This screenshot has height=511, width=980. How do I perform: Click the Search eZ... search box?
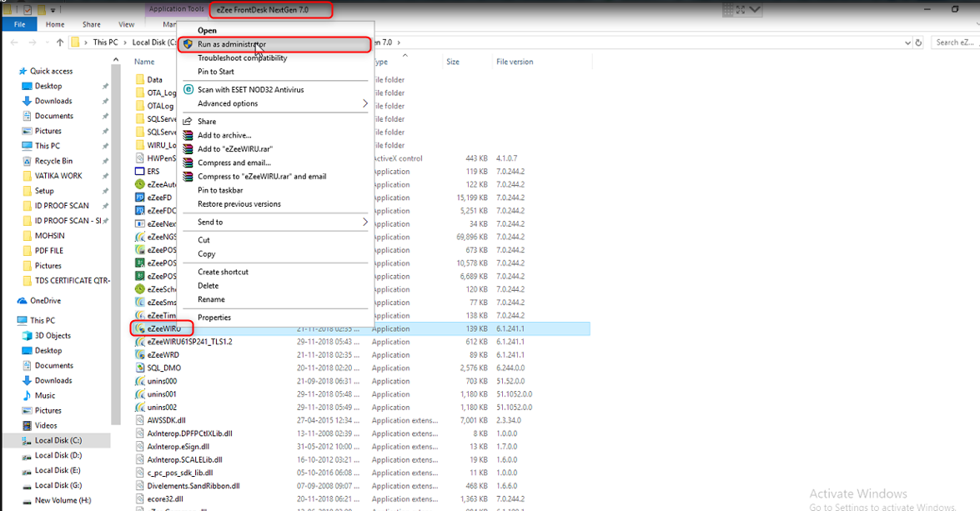pyautogui.click(x=954, y=43)
